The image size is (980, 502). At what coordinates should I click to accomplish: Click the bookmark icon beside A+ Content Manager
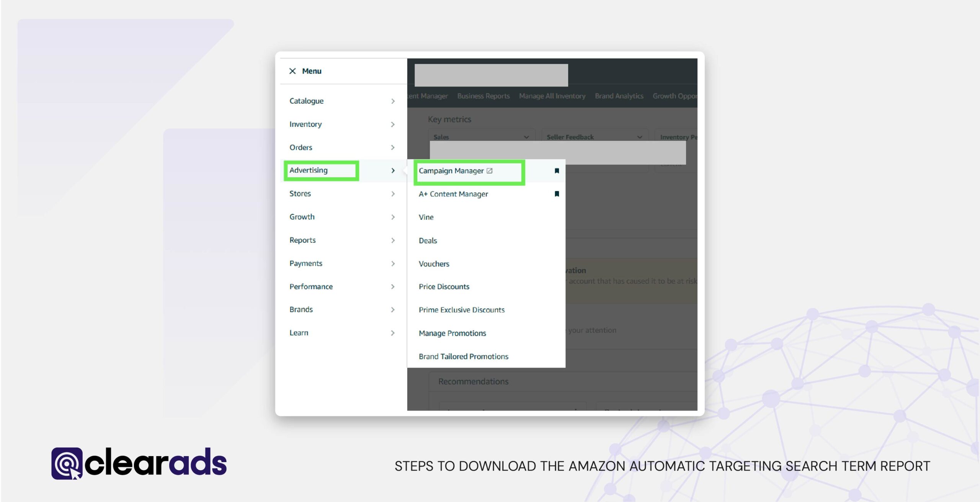[x=557, y=194]
